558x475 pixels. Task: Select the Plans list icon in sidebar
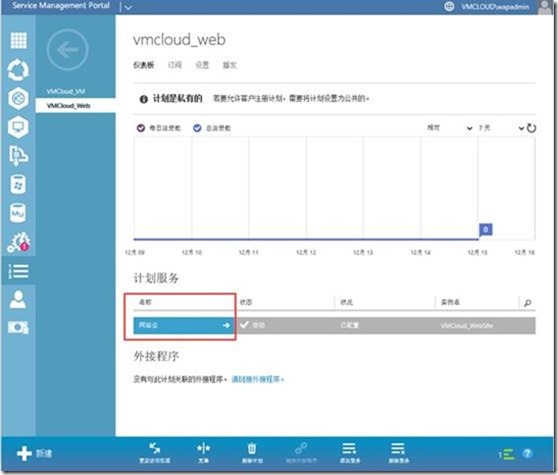tap(18, 271)
